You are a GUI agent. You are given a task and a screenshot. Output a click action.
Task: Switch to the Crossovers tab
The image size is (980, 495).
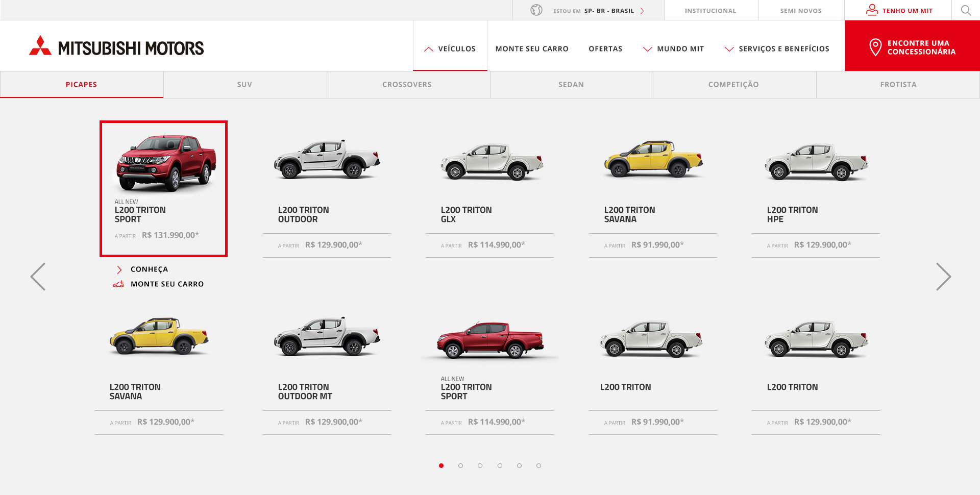pos(407,85)
